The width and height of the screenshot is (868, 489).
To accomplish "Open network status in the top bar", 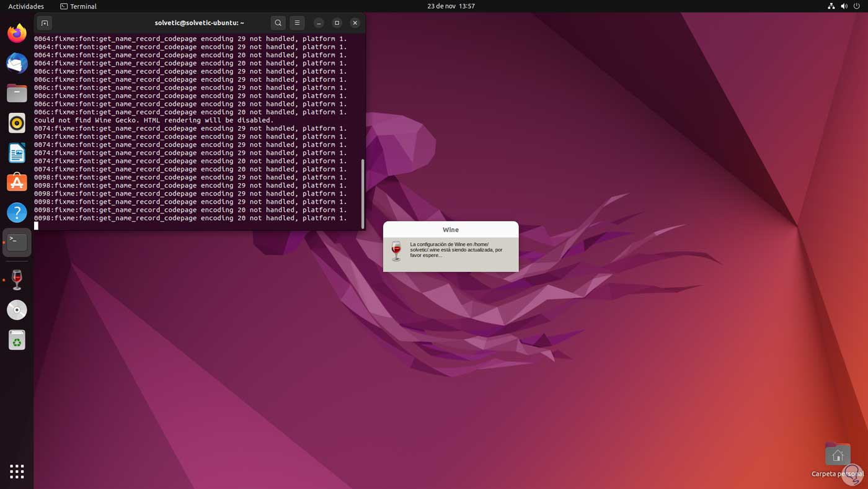I will point(831,6).
